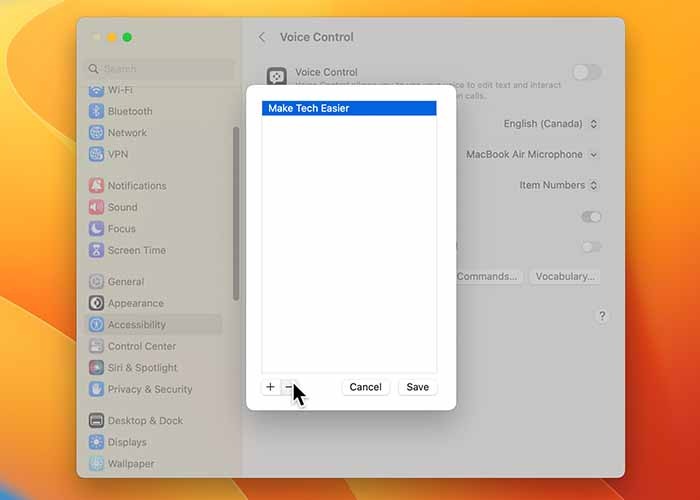
Task: Open the MacBook Air Microphone dropdown
Action: pos(532,154)
